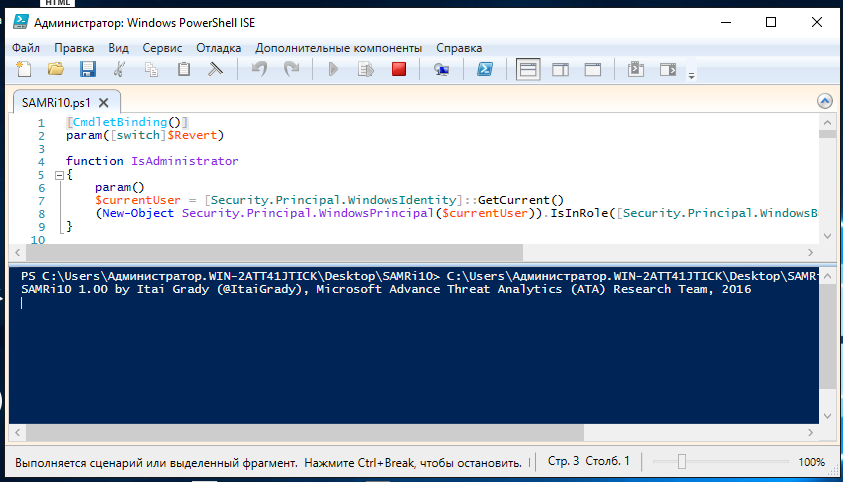Viewport: 843px width, 482px height.
Task: Click line number 4 in the gutter
Action: click(41, 162)
